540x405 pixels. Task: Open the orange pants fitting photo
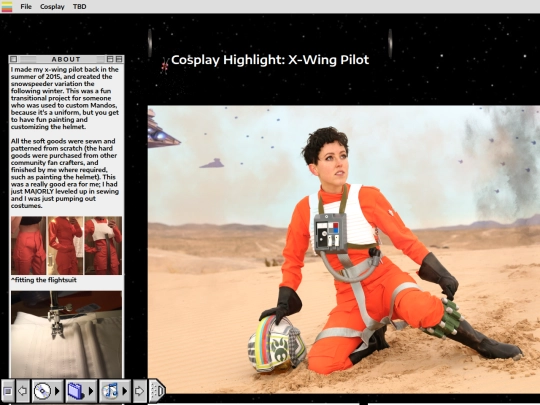click(x=28, y=246)
